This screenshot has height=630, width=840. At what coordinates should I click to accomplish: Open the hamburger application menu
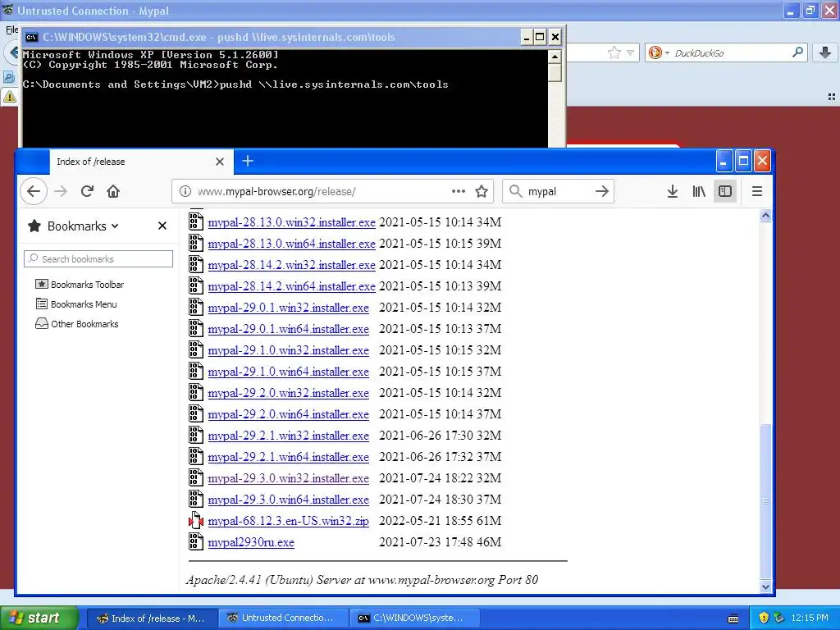pyautogui.click(x=757, y=191)
